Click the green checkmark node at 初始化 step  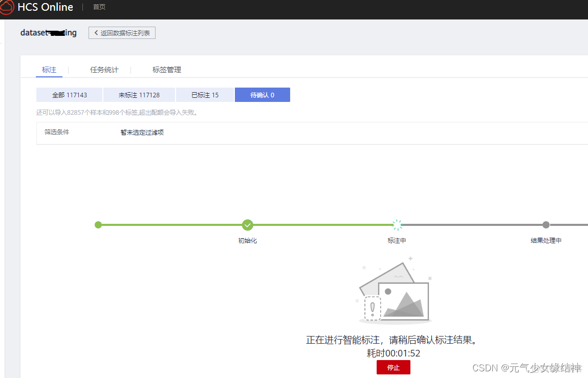tap(248, 225)
